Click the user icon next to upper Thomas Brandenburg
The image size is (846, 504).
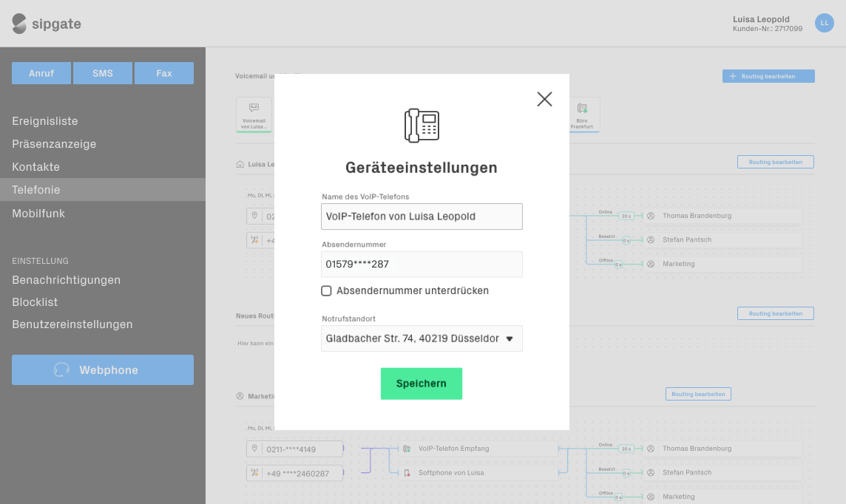coord(651,216)
